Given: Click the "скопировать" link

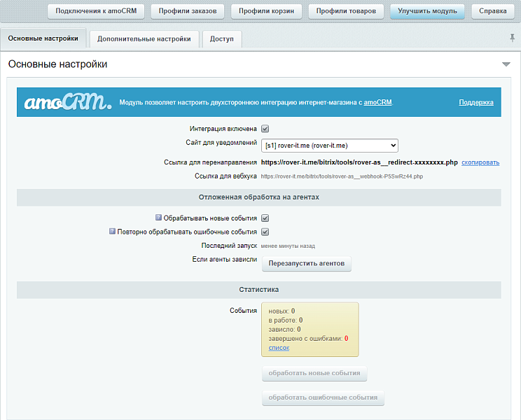Looking at the screenshot, I should click(x=480, y=162).
